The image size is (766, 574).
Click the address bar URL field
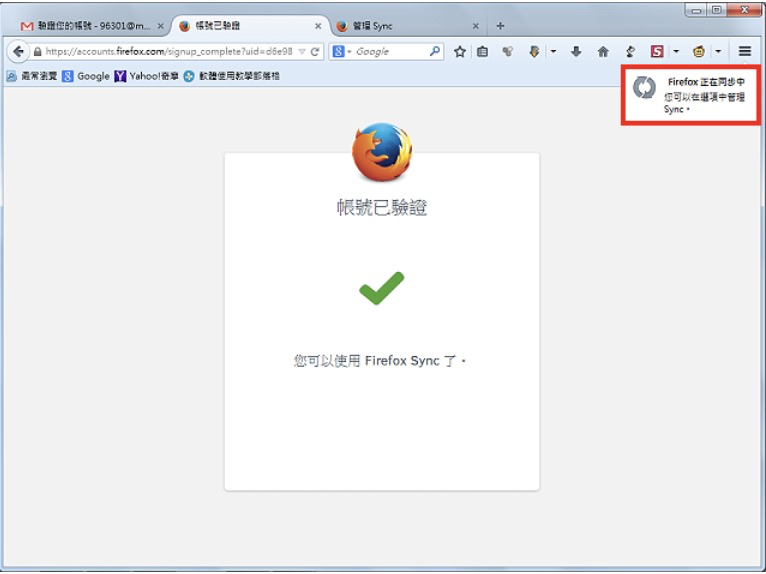(169, 51)
